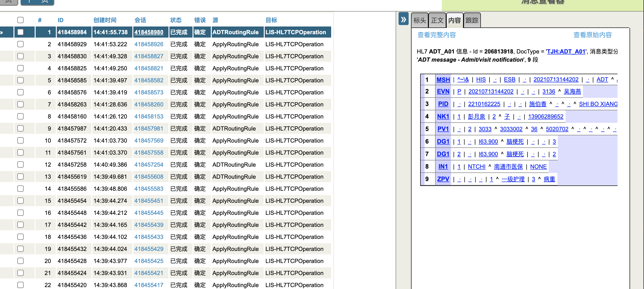Open session link 418458926

point(148,44)
